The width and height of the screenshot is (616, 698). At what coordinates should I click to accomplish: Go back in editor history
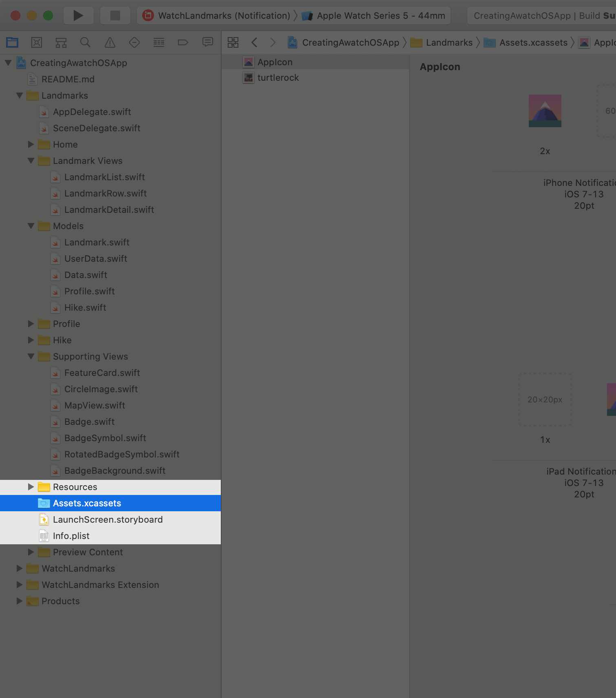click(x=254, y=42)
